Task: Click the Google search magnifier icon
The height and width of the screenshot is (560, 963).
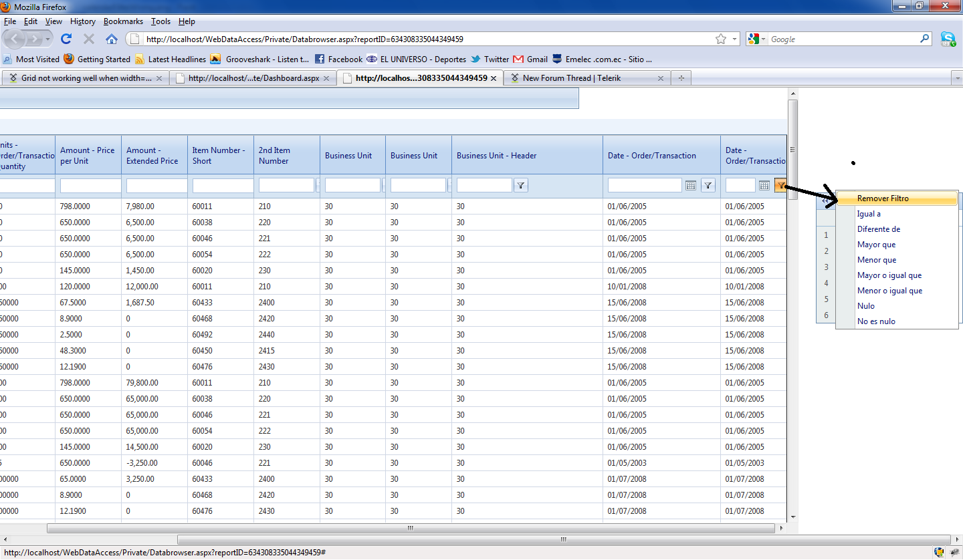Action: click(x=925, y=39)
